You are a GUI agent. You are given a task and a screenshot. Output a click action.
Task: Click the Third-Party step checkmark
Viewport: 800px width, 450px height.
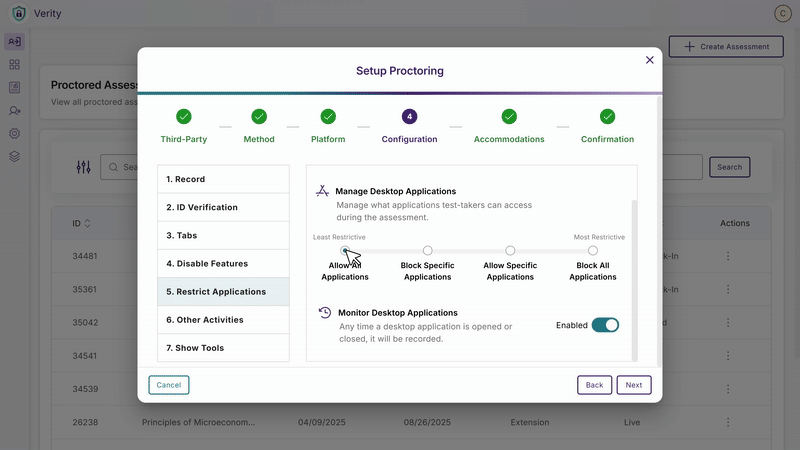coord(184,116)
